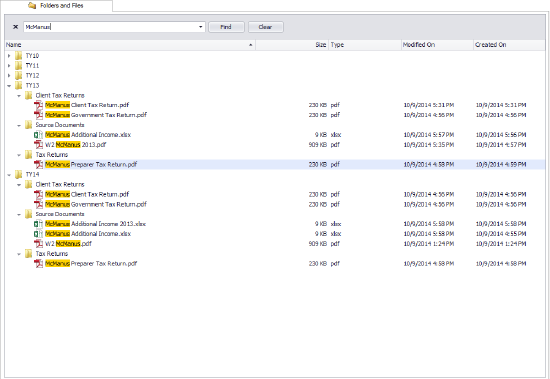The image size is (550, 379).
Task: Click the PDF icon next to W2 McManus 2013.pdf
Action: (38, 145)
